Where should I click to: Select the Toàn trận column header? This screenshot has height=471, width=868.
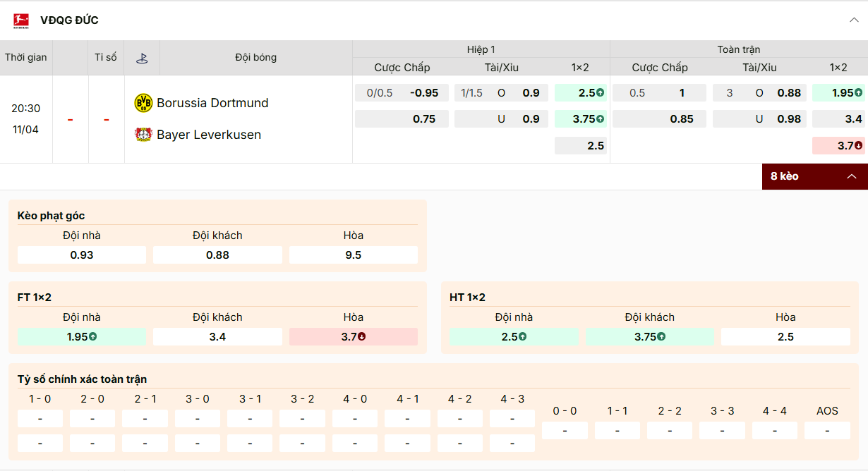click(x=739, y=49)
